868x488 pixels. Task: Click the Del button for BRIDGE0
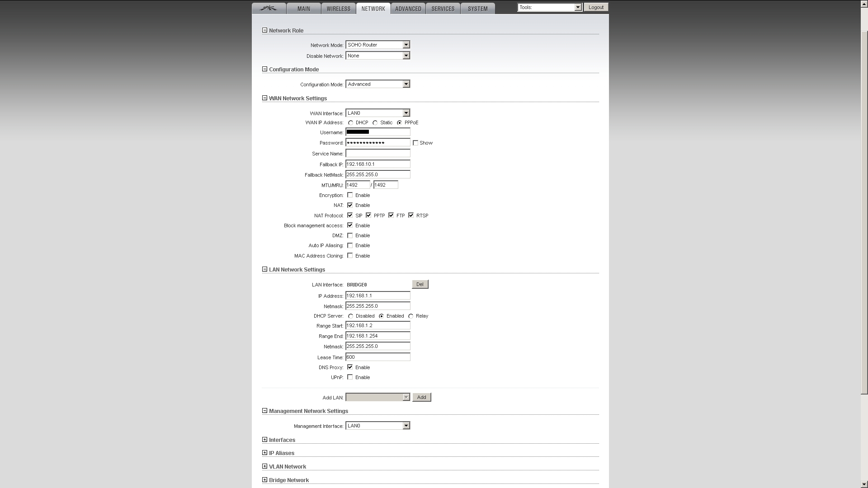tap(420, 284)
